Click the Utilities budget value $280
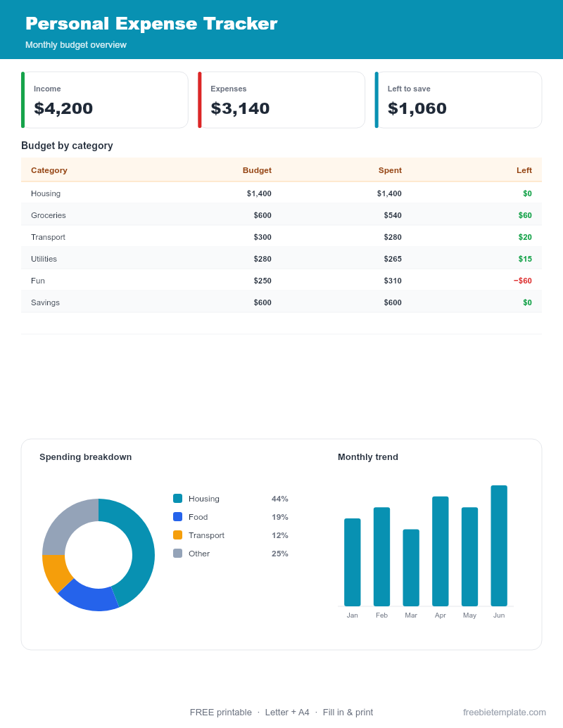This screenshot has width=563, height=728. (262, 259)
